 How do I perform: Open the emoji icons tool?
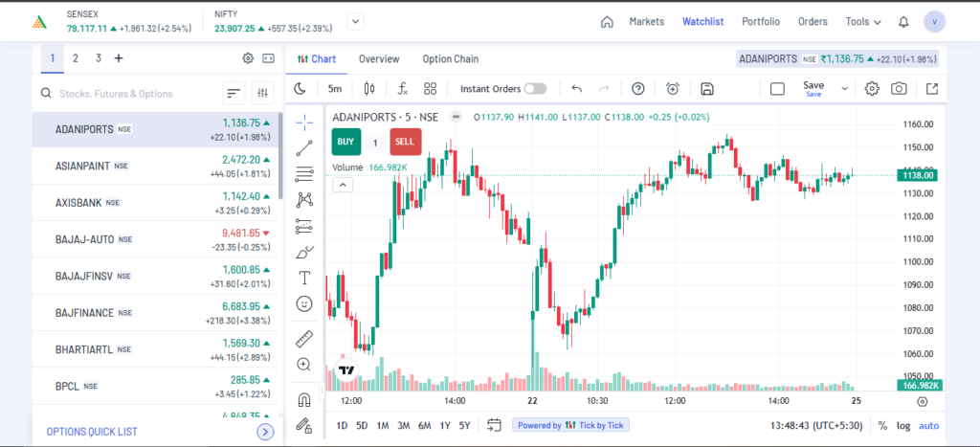pos(304,303)
